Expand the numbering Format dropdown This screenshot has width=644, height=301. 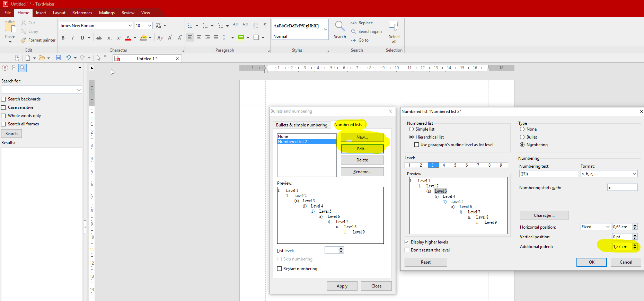coord(634,174)
